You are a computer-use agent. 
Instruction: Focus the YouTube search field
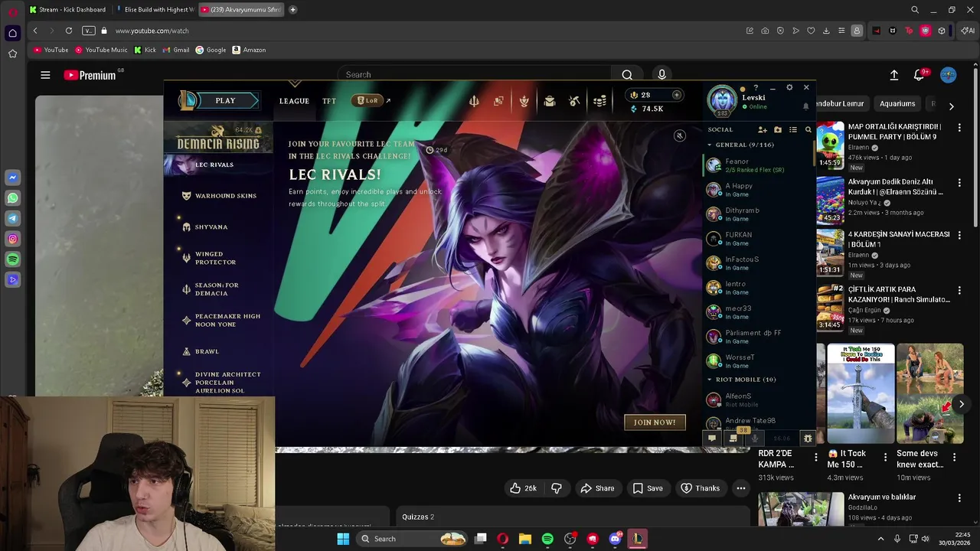pos(475,75)
